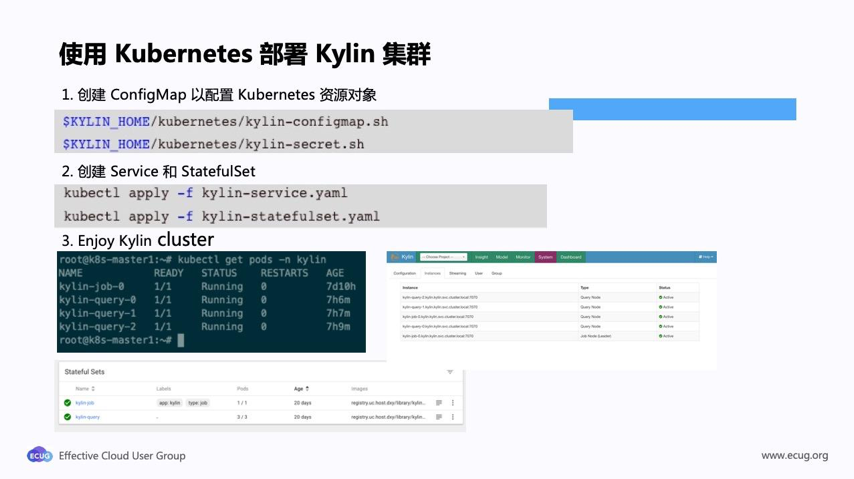
Task: Click the app: kylin label chip
Action: coord(169,403)
